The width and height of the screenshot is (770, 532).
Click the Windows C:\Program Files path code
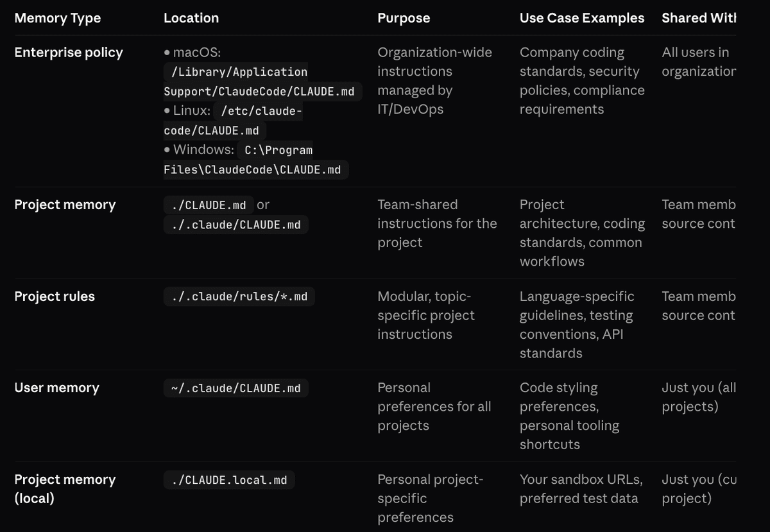coord(253,160)
